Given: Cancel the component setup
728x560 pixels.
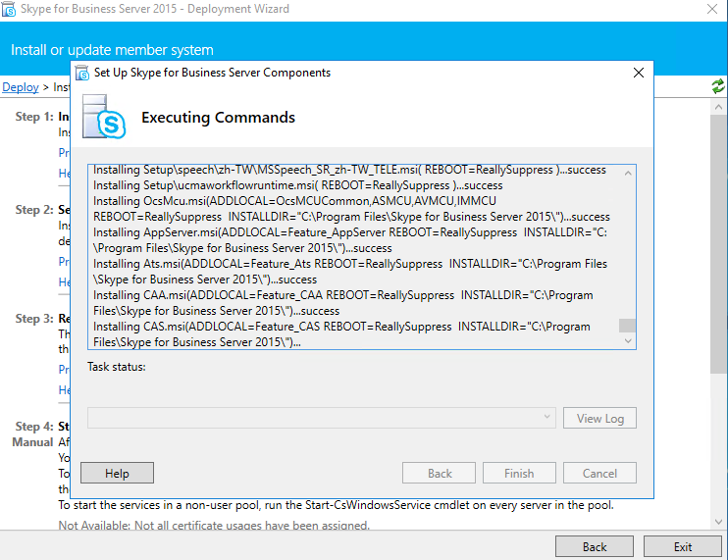Looking at the screenshot, I should (599, 474).
